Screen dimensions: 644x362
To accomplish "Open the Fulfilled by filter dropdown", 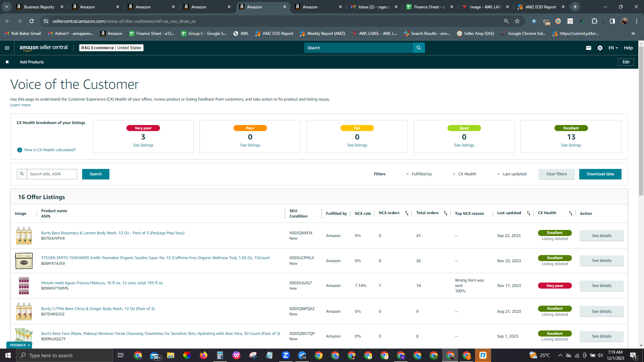I will point(419,174).
